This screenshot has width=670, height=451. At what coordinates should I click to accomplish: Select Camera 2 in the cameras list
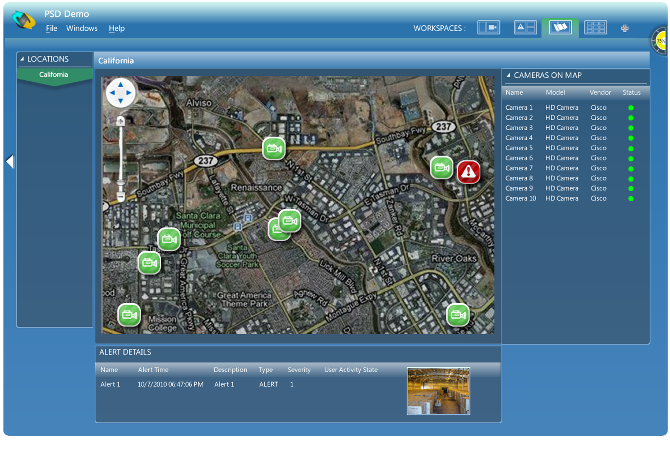pyautogui.click(x=519, y=118)
